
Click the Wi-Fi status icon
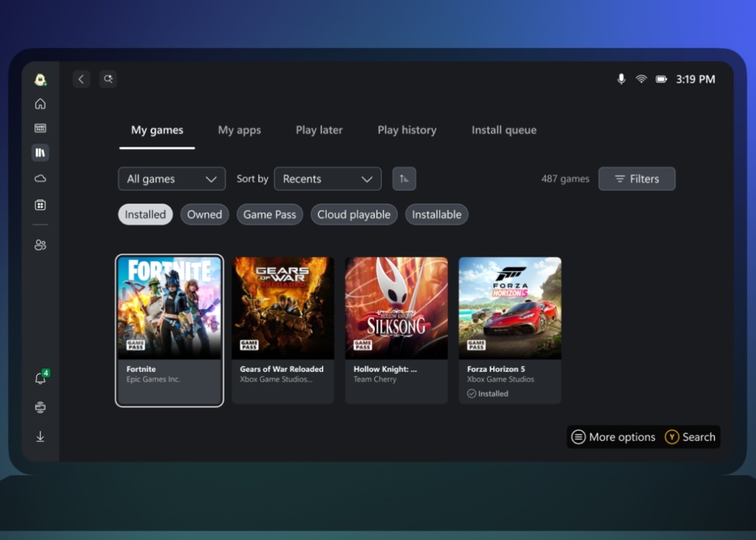pos(642,79)
